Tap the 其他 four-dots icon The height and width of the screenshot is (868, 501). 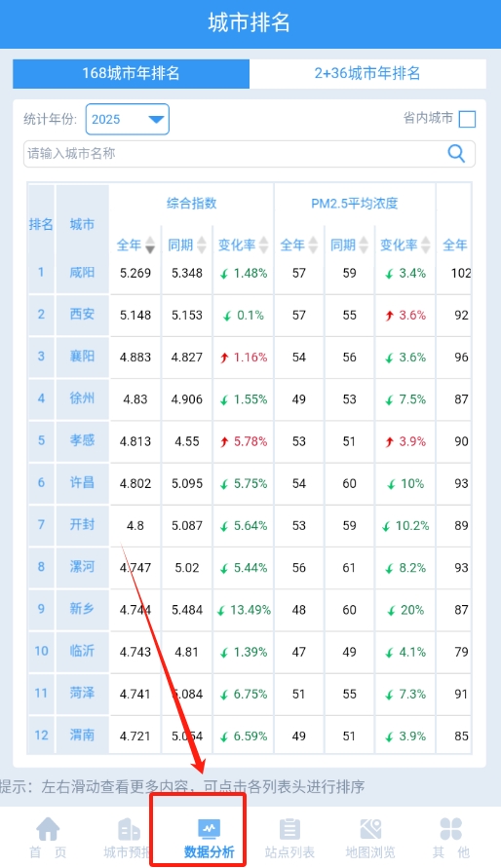[451, 829]
